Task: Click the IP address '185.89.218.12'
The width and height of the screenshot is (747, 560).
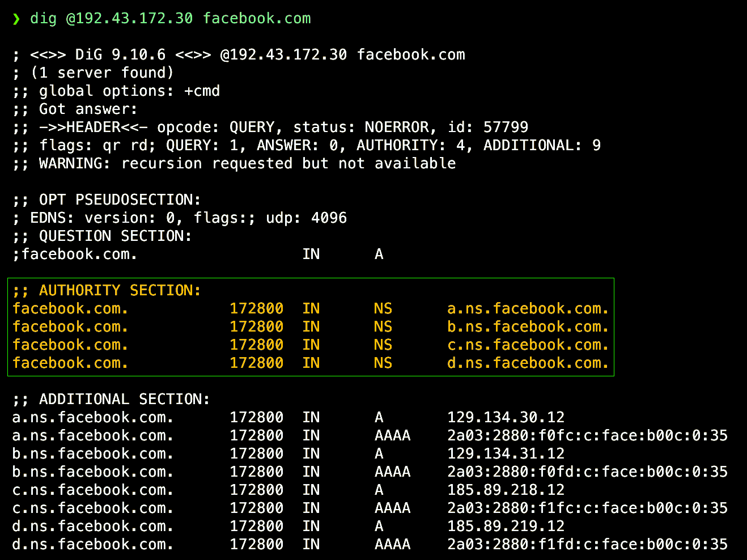Action: point(506,490)
